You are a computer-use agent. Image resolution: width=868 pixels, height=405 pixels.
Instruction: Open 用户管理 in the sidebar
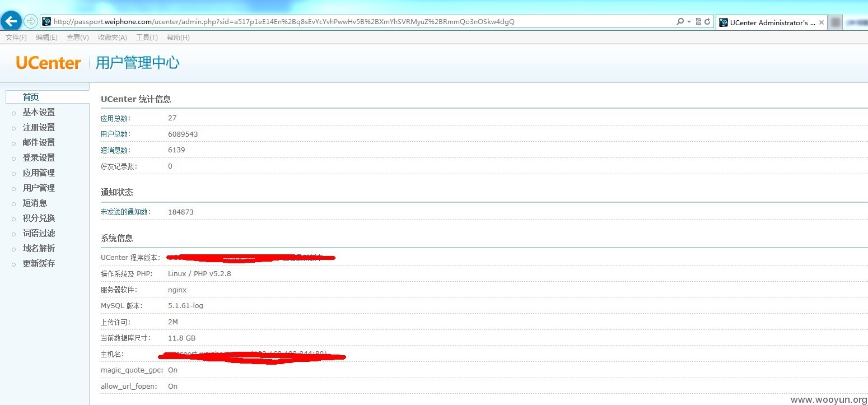click(x=39, y=188)
